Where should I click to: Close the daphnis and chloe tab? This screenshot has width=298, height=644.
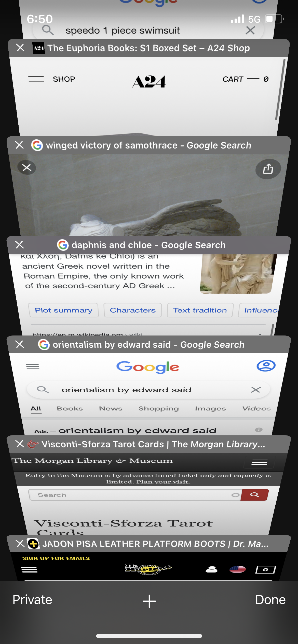20,245
